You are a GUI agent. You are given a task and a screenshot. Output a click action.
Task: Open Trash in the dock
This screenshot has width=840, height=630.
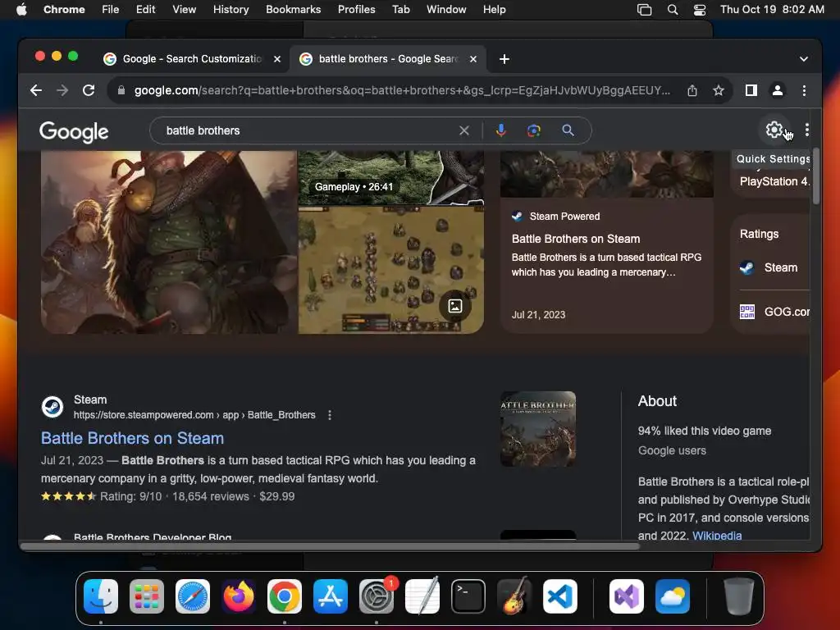[739, 596]
